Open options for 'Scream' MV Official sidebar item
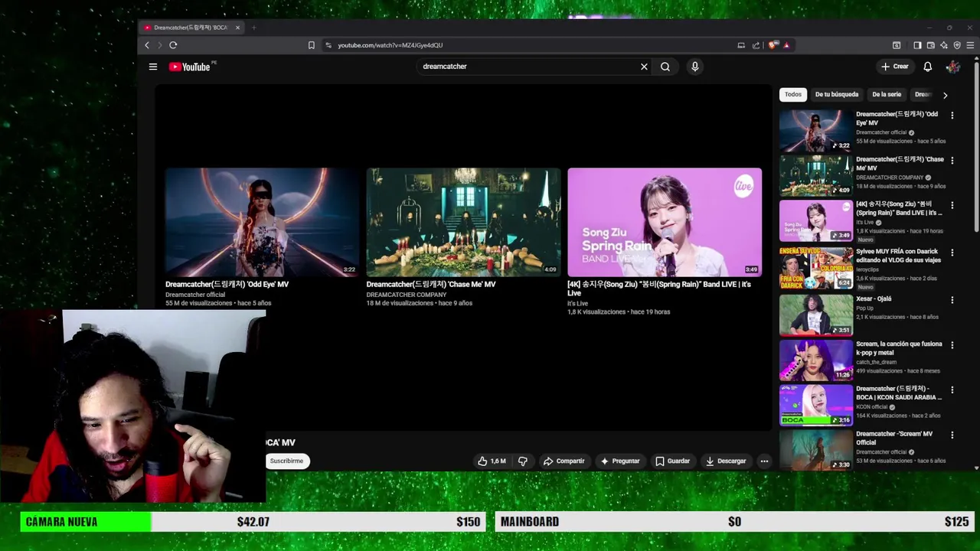Viewport: 980px width, 551px height. [x=952, y=435]
